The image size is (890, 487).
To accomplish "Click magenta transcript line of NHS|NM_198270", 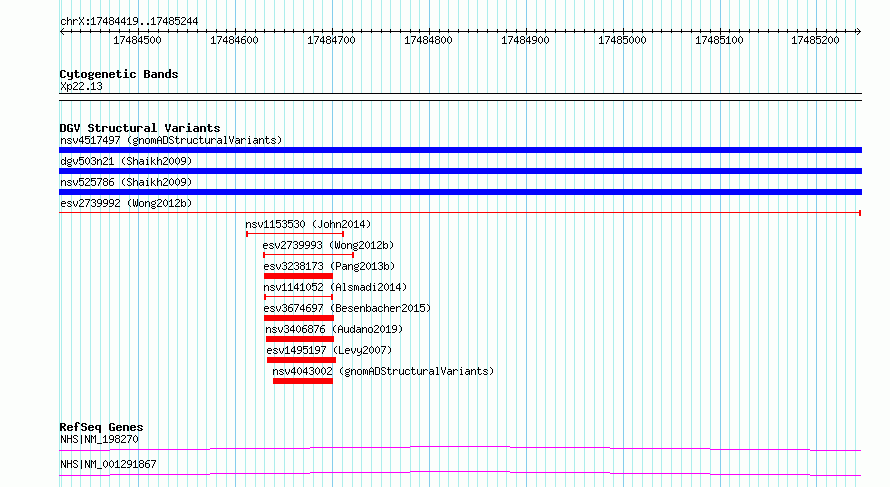I will coord(460,448).
